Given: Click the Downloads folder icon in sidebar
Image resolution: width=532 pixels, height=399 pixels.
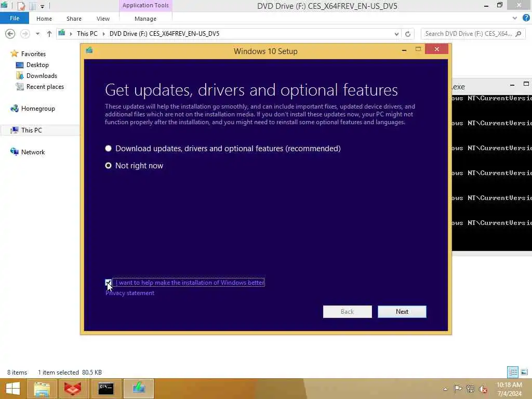Looking at the screenshot, I should pyautogui.click(x=20, y=76).
